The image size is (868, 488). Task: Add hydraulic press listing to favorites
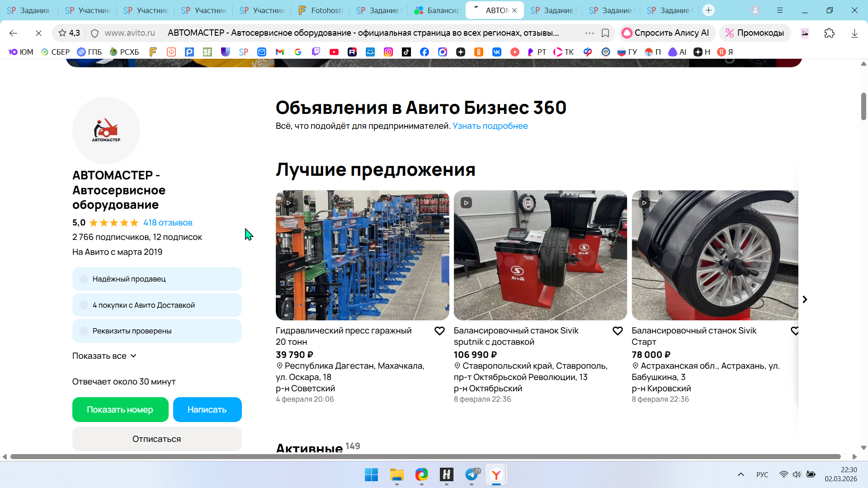click(439, 331)
